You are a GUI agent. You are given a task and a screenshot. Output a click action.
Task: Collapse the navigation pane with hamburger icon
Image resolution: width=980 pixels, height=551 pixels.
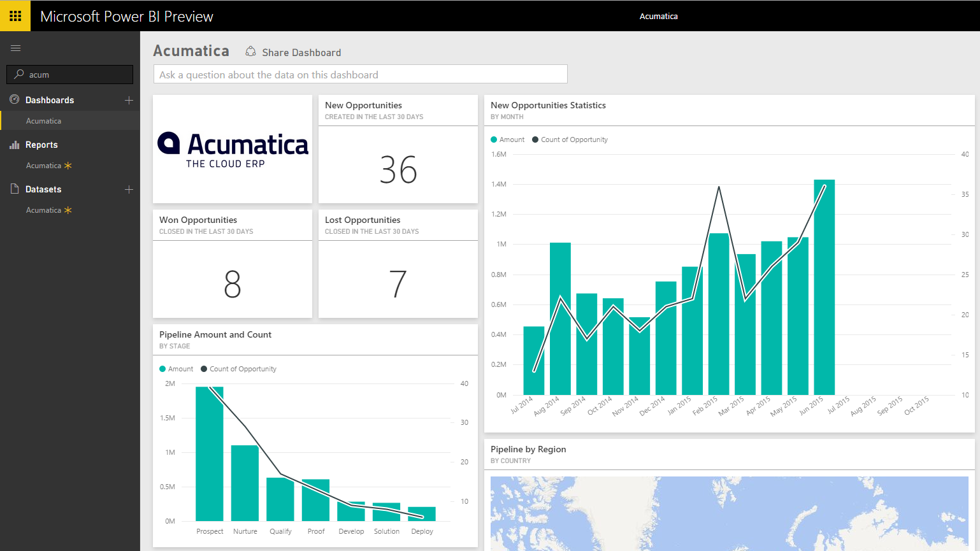coord(16,48)
